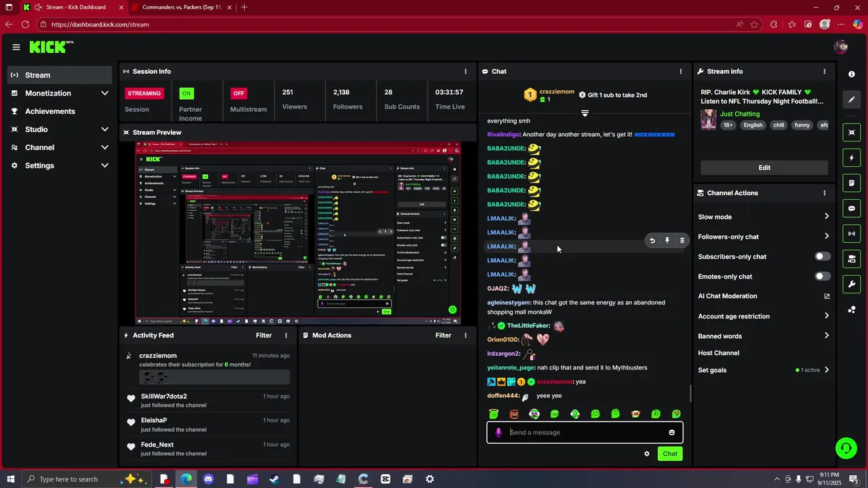Open Account age restriction chevron
The height and width of the screenshot is (488, 868).
click(827, 316)
